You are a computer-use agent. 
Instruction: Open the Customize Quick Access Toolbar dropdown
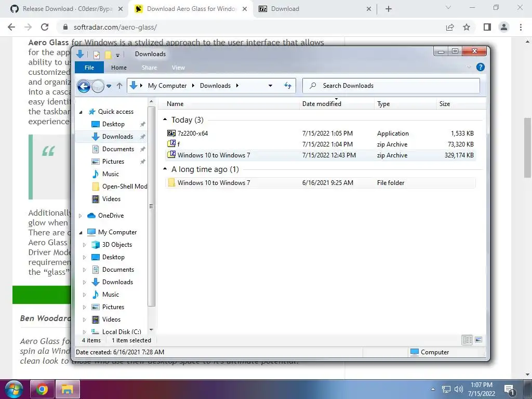[117, 55]
